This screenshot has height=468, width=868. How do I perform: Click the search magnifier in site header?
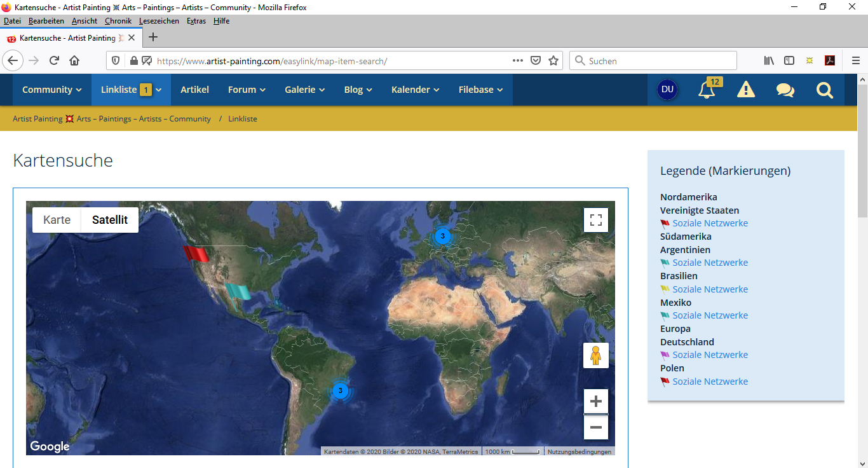pyautogui.click(x=824, y=90)
